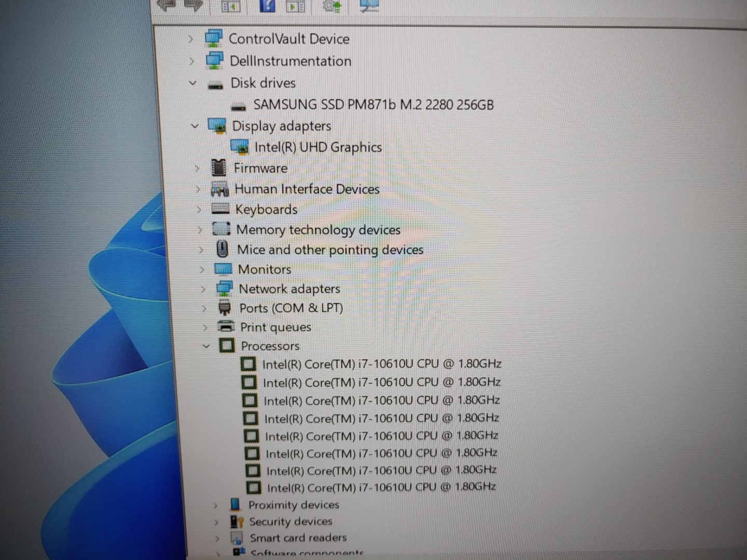This screenshot has width=747, height=560.
Task: Click the Human Interface Devices icon
Action: [x=220, y=189]
